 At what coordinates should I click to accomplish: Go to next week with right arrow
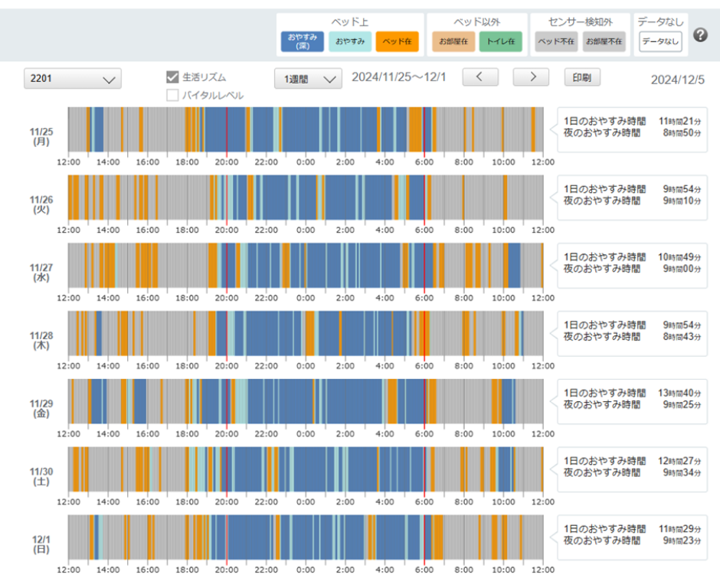[x=530, y=77]
